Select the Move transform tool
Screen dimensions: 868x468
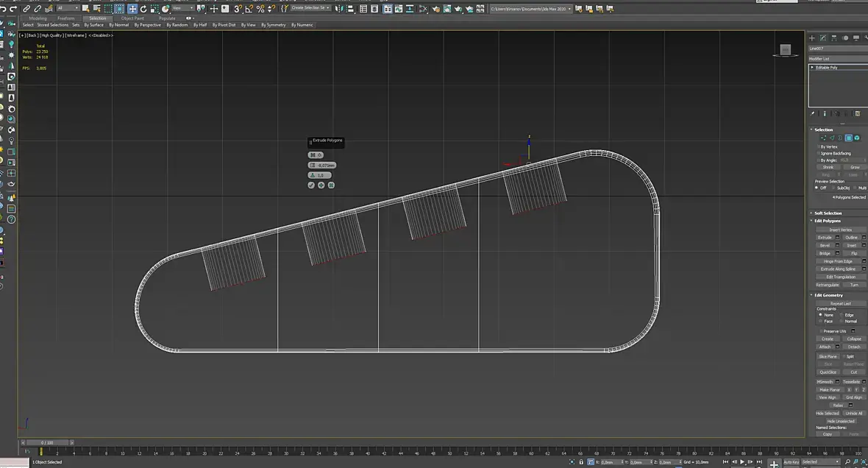(x=132, y=9)
